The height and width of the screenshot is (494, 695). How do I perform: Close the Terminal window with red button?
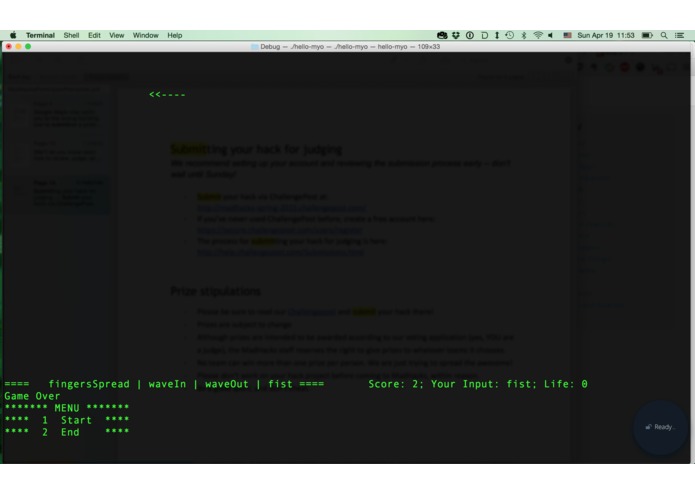point(9,47)
